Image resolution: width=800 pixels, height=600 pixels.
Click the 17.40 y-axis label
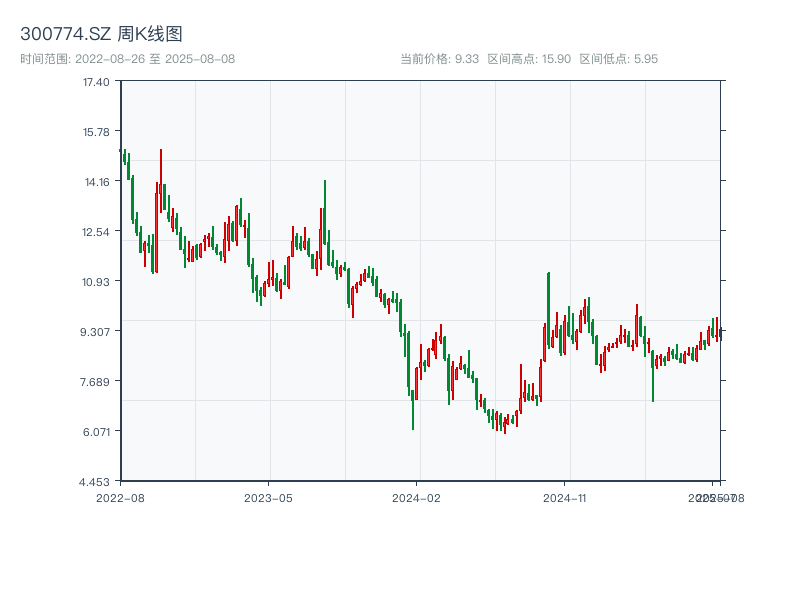[96, 81]
